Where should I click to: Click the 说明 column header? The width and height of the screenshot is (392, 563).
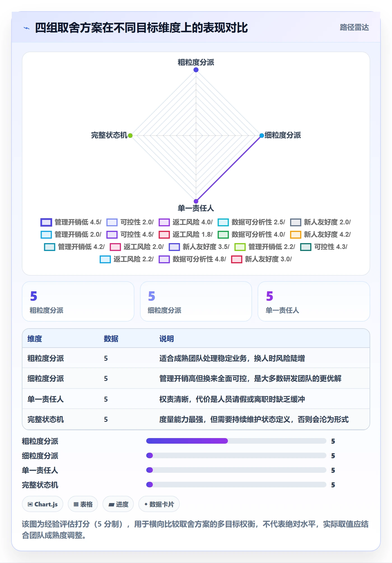167,339
